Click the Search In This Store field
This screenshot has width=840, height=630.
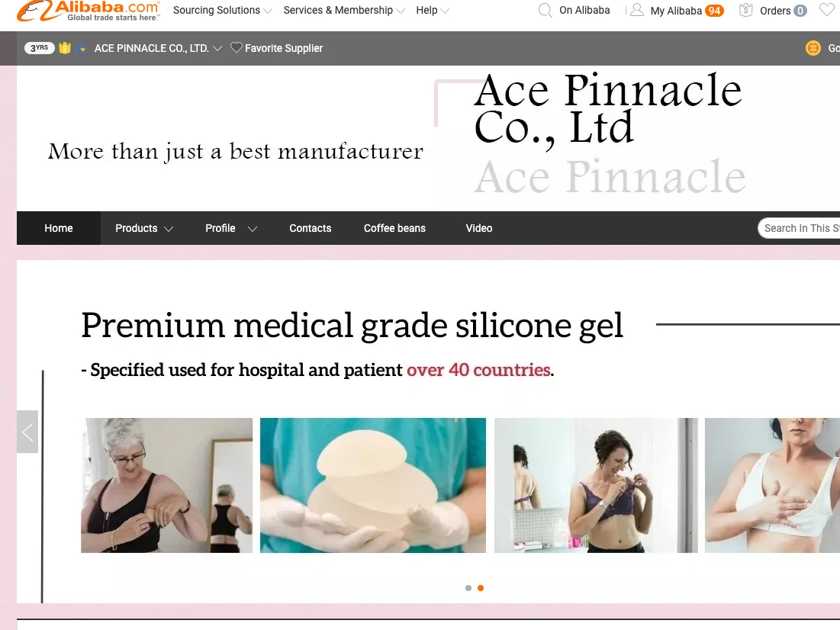[x=799, y=228]
